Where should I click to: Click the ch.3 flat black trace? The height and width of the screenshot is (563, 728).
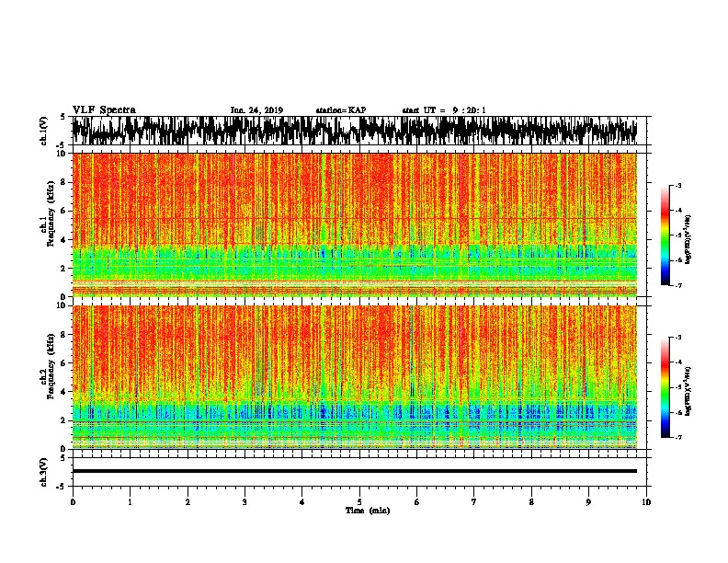(354, 471)
